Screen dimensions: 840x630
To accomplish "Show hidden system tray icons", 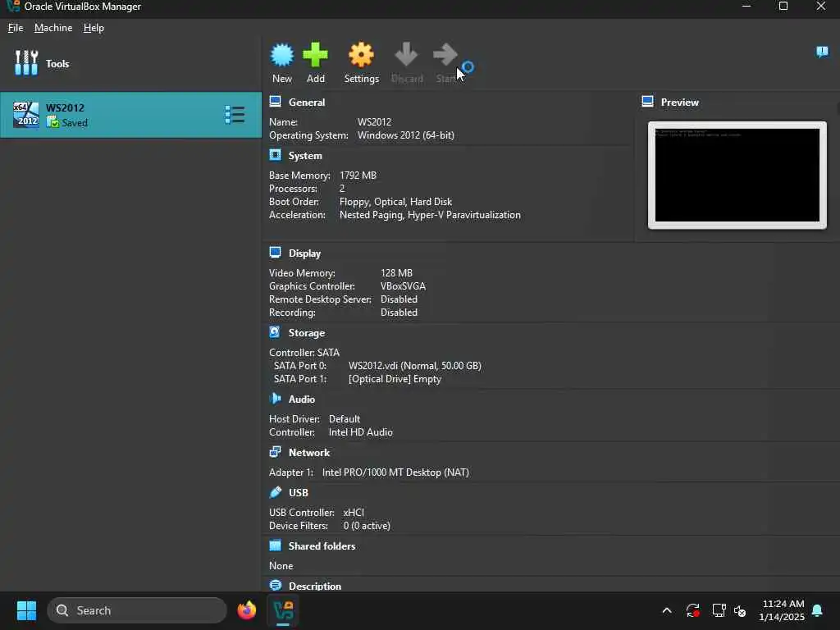I will point(666,610).
